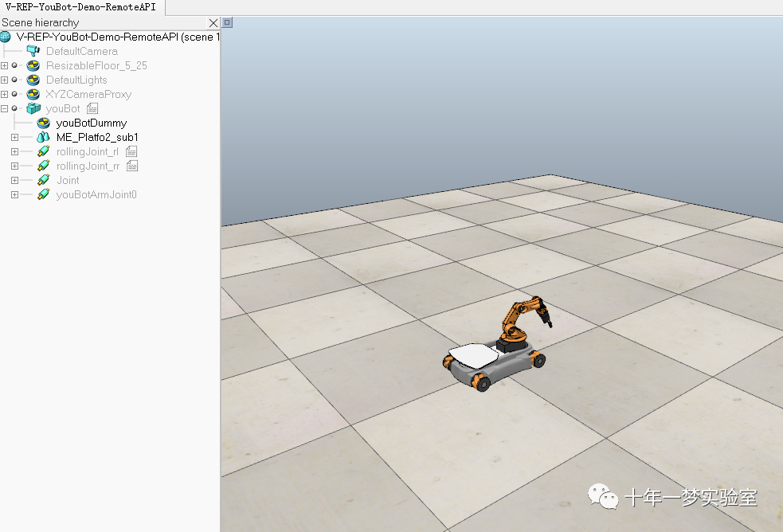This screenshot has height=532, width=783.
Task: Open the youBot script icon
Action: (92, 108)
